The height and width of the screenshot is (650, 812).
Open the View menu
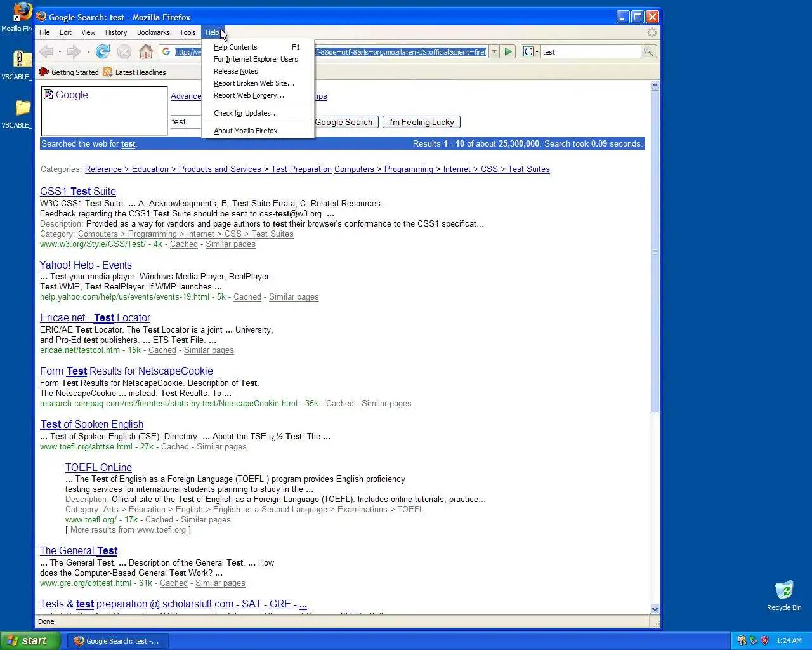[x=88, y=32]
